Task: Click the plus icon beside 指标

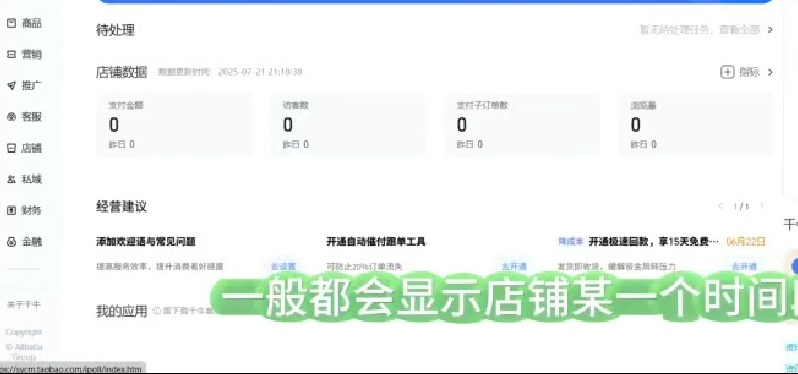Action: point(727,72)
